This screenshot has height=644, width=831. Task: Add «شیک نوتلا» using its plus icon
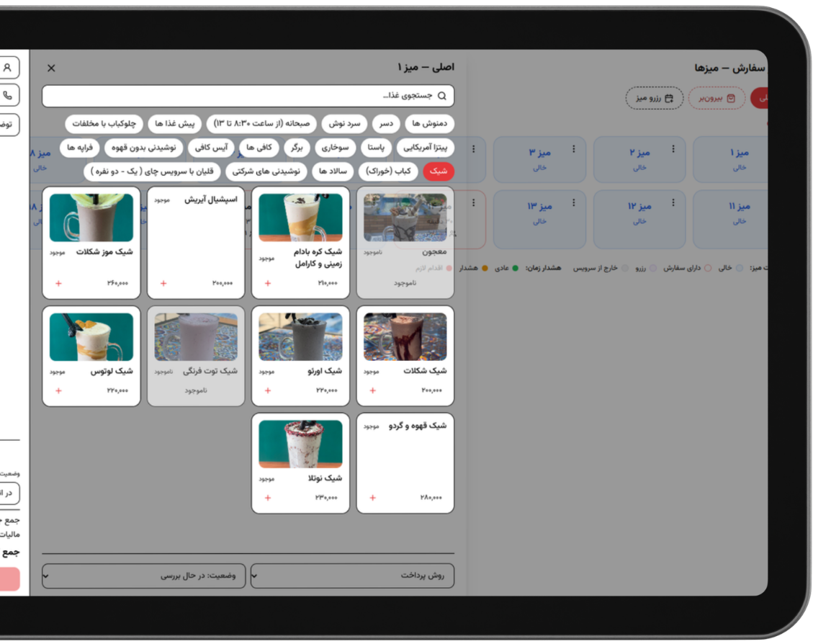tap(268, 498)
